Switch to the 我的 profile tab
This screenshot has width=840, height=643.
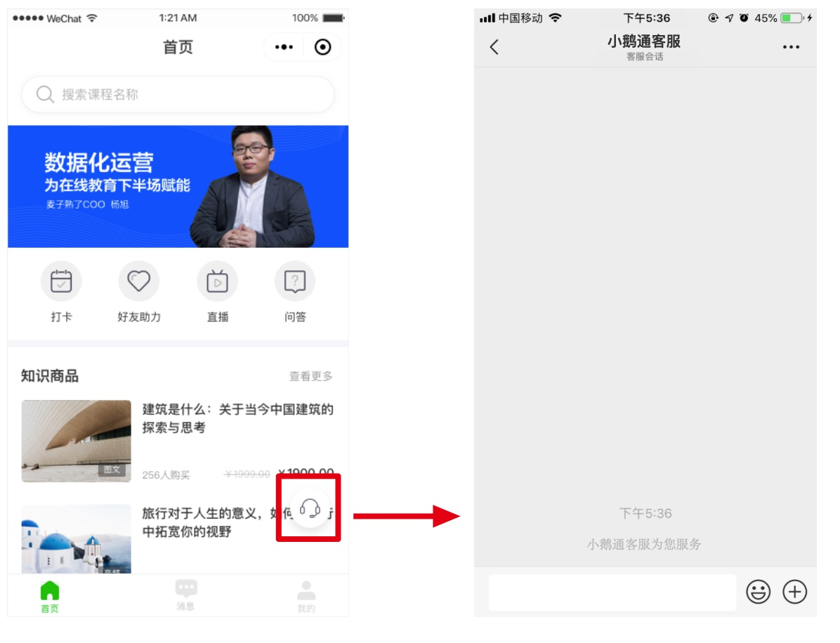[x=306, y=597]
